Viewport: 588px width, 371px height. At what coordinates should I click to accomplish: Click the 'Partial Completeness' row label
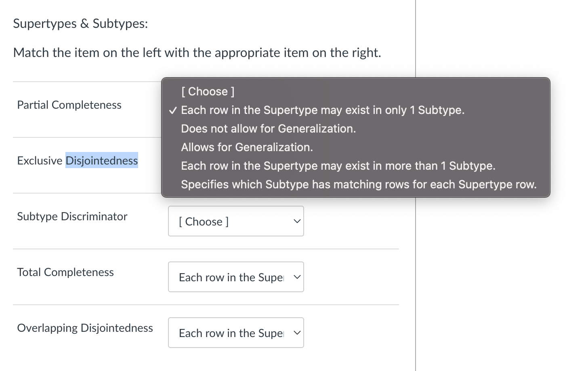(x=69, y=105)
